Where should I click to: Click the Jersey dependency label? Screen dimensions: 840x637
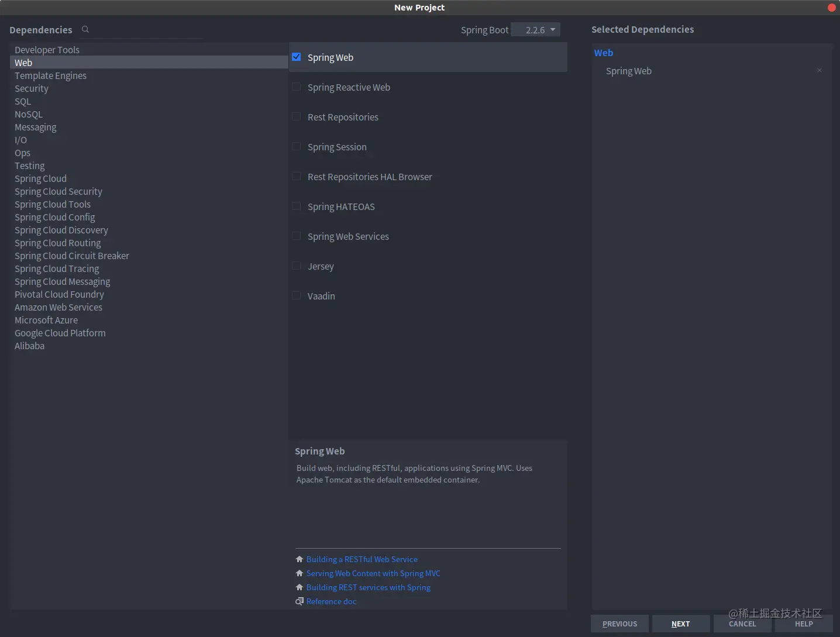pos(321,266)
